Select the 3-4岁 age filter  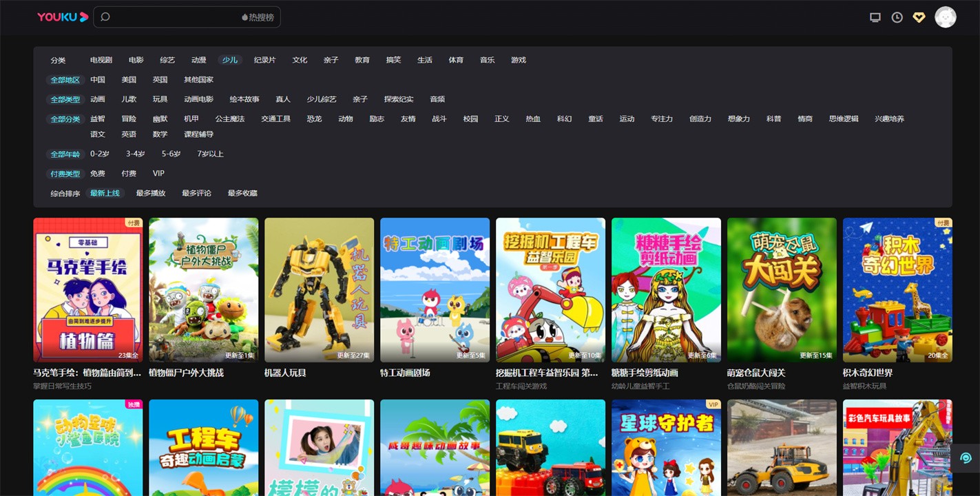coord(135,154)
